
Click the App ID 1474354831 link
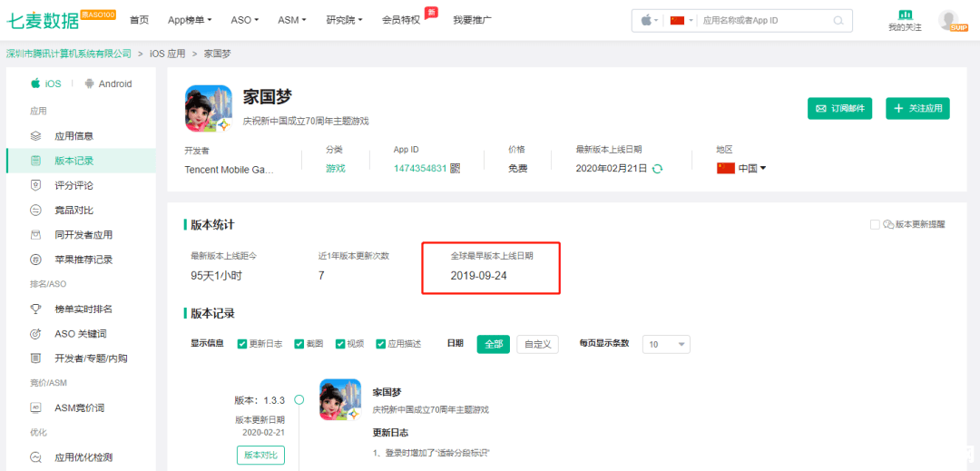coord(420,168)
